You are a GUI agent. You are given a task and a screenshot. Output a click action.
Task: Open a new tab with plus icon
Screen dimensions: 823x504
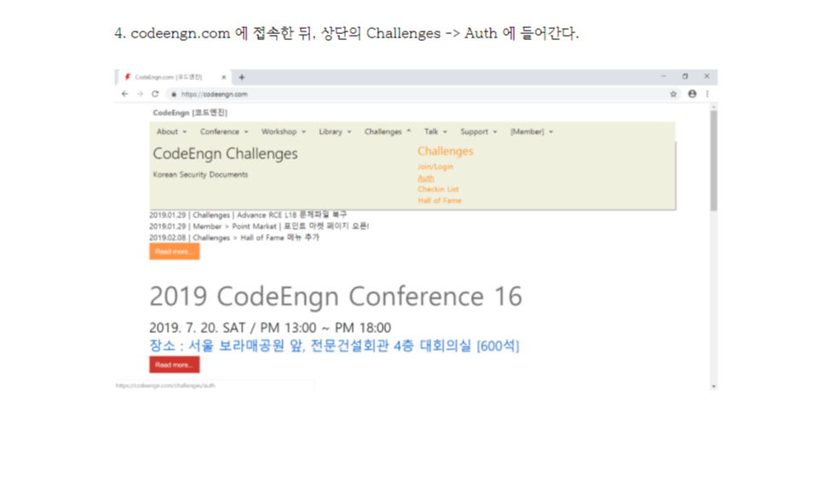[x=241, y=77]
